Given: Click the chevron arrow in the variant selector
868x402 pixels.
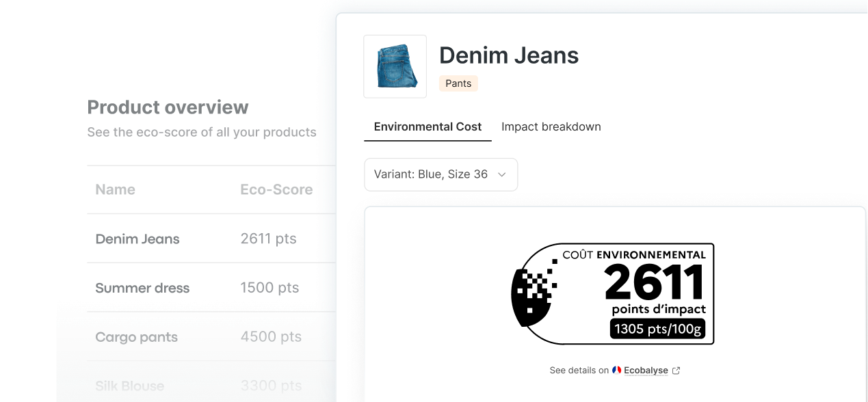Looking at the screenshot, I should [502, 175].
